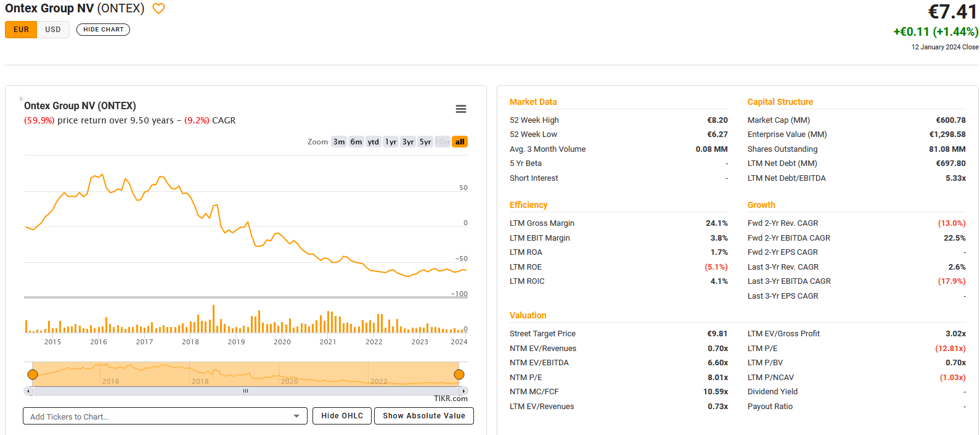Set chart zoom to 3m
The width and height of the screenshot is (980, 435).
339,142
